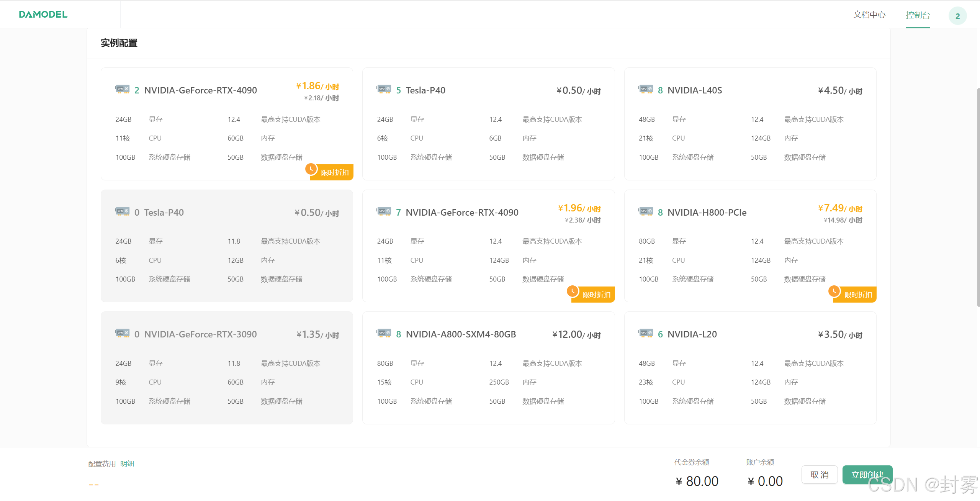Screen dimensions: 980x501
Task: Select the available Tesla-P40 card with 5 GPUs
Action: point(488,124)
